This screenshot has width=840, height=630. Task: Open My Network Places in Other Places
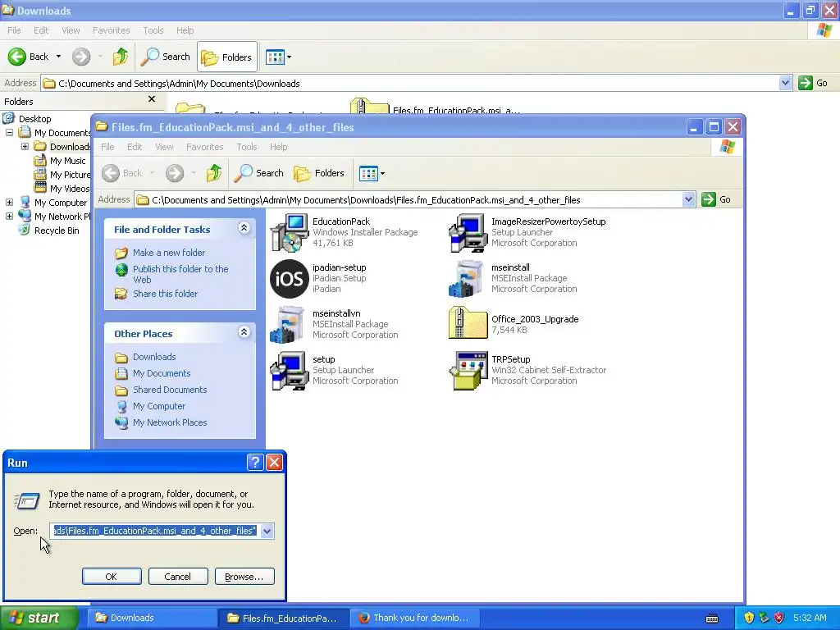coord(170,422)
